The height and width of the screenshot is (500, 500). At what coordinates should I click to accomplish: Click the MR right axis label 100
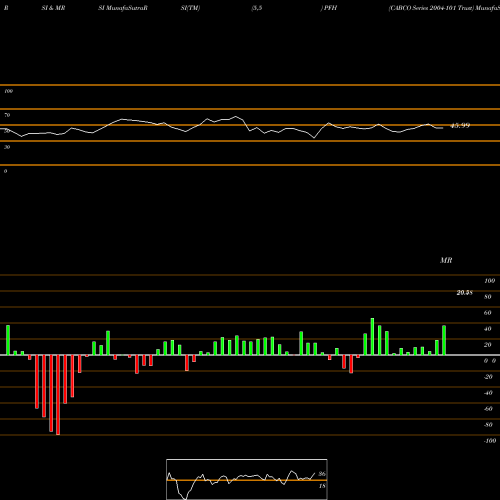coord(489,281)
